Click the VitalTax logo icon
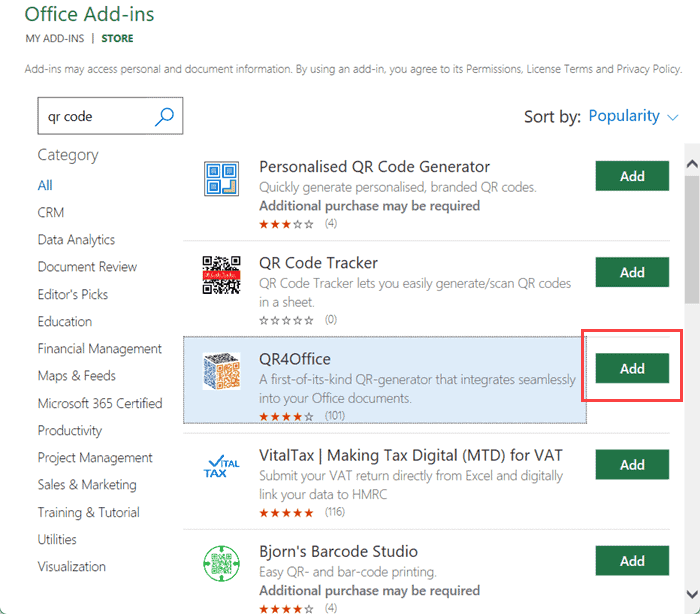Screen dimensions: 700x614 pyautogui.click(x=221, y=467)
